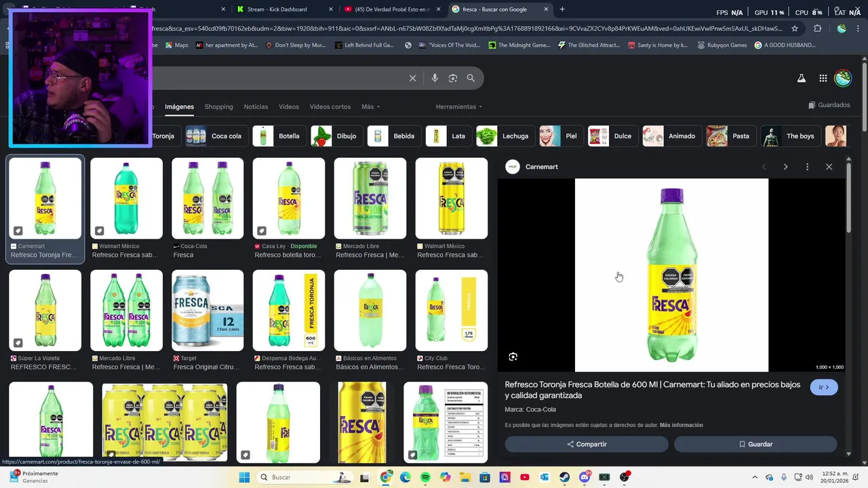Start voice search with the microphone icon

(435, 78)
